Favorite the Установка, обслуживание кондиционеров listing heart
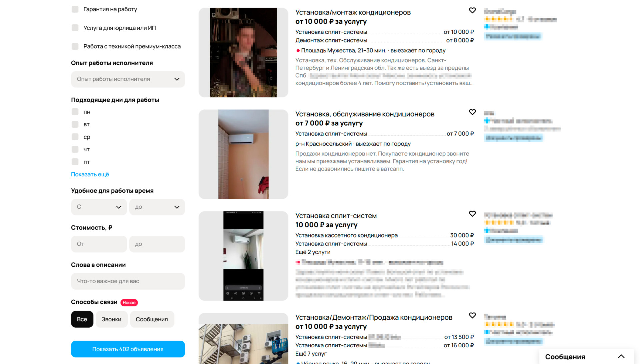The image size is (640, 364). pyautogui.click(x=472, y=112)
